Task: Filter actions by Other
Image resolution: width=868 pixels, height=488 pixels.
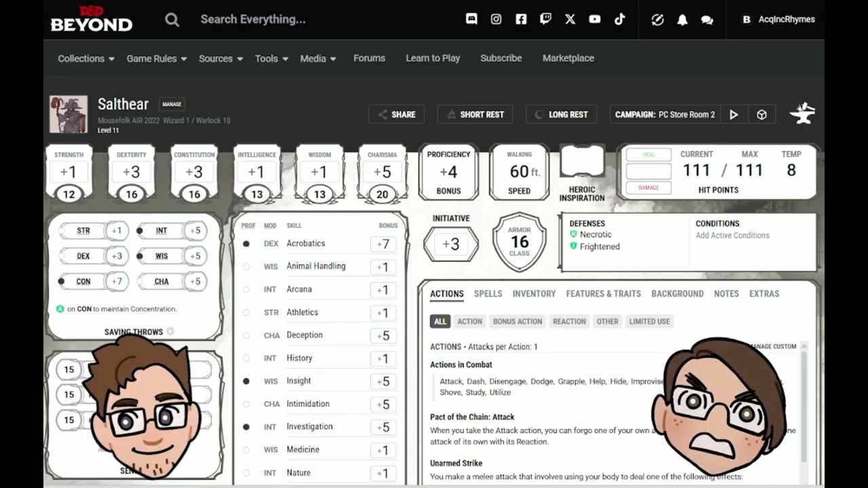Action: pos(608,321)
